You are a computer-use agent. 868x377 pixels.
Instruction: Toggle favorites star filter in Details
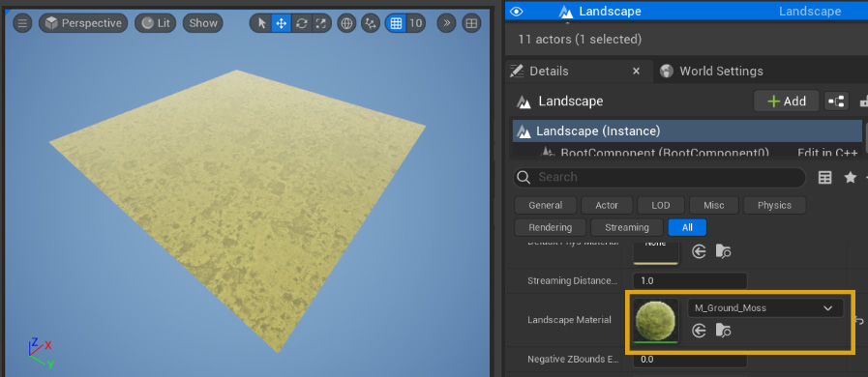tap(851, 178)
